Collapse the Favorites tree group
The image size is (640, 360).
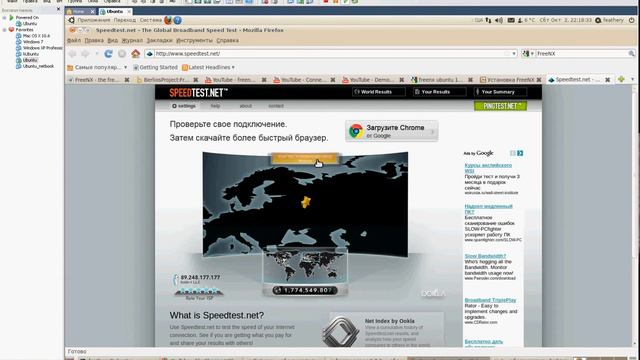coord(4,30)
